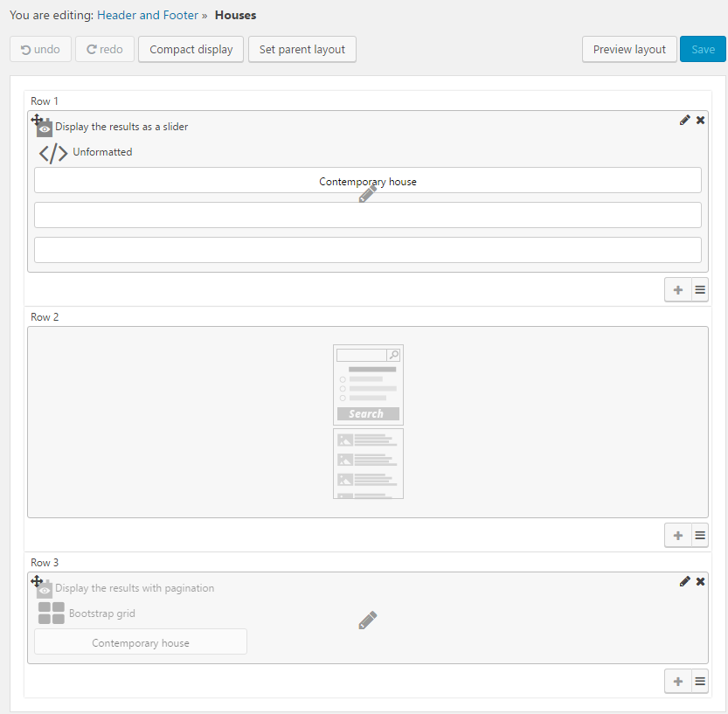The image size is (728, 714).
Task: Add a cell with Row 2 plus button
Action: pyautogui.click(x=677, y=536)
